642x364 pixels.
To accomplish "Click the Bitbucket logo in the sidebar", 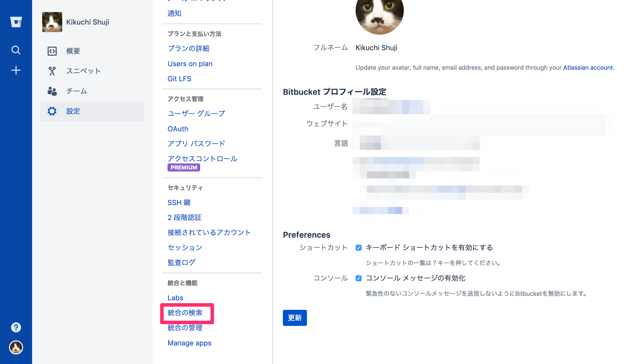I will pos(16,22).
